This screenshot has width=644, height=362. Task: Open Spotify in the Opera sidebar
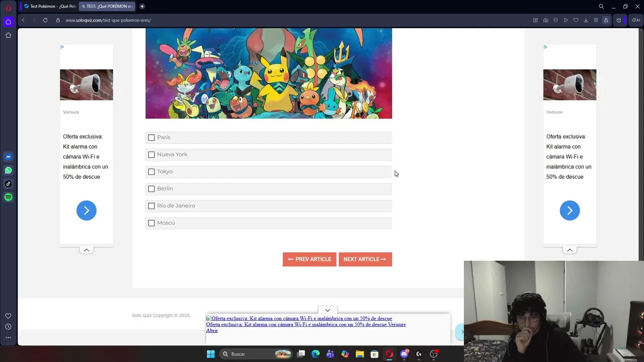point(8,197)
